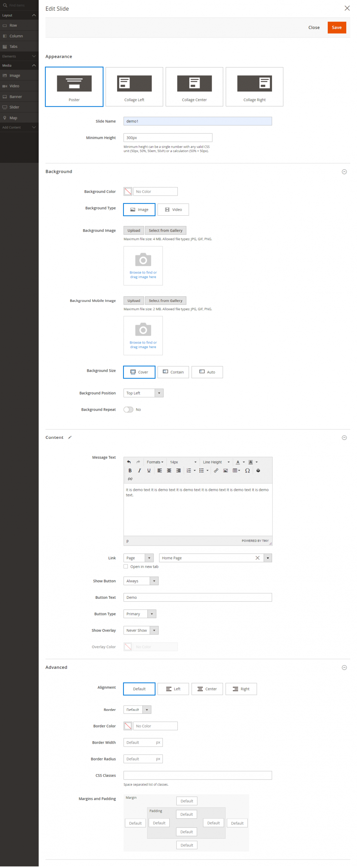This screenshot has width=357, height=868.
Task: Toggle bold formatting in Message Text
Action: tap(130, 470)
